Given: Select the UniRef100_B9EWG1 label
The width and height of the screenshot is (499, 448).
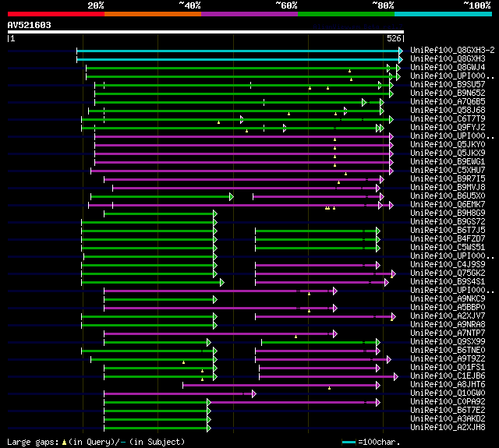Looking at the screenshot, I should 448,162.
